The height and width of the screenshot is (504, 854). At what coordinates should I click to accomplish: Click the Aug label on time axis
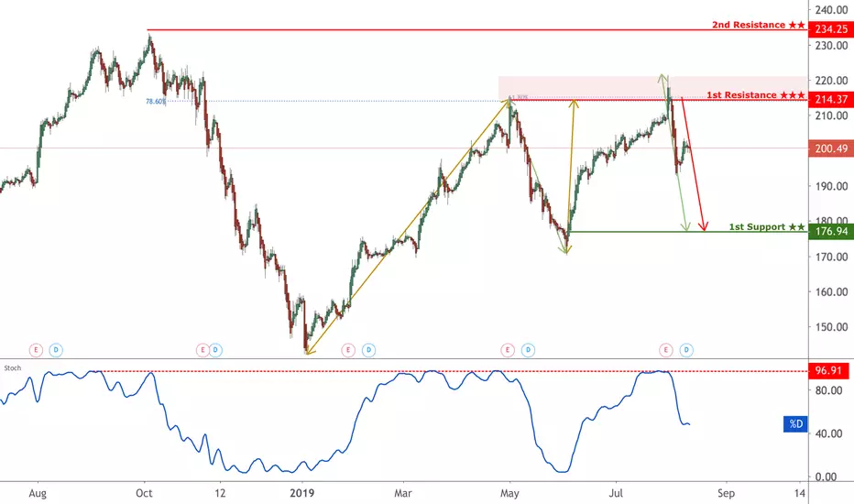coord(38,493)
